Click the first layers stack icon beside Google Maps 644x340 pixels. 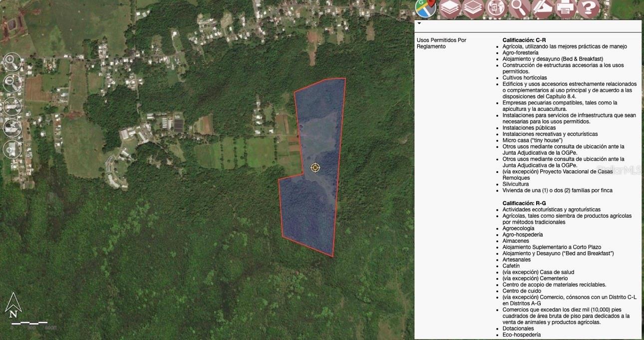(x=450, y=8)
